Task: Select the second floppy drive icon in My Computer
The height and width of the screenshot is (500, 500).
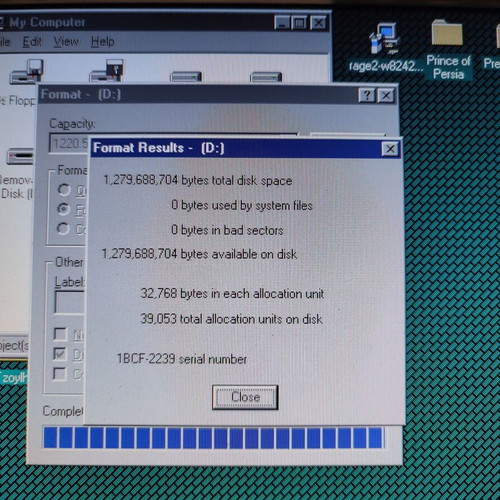Action: tap(107, 71)
